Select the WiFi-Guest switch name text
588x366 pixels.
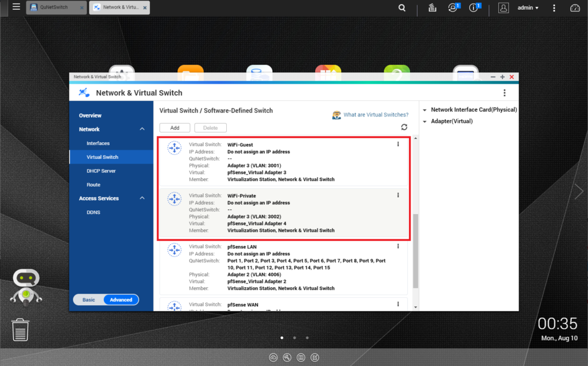click(x=240, y=145)
